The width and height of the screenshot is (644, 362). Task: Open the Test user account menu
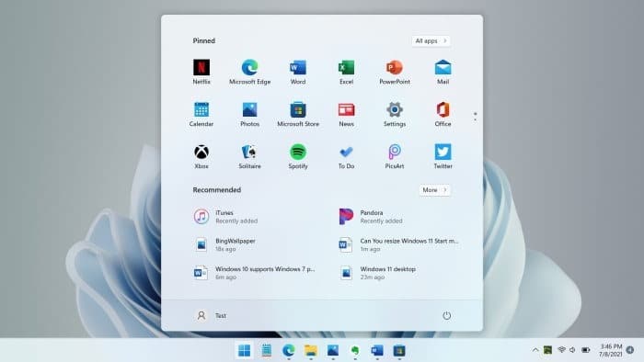tap(211, 316)
